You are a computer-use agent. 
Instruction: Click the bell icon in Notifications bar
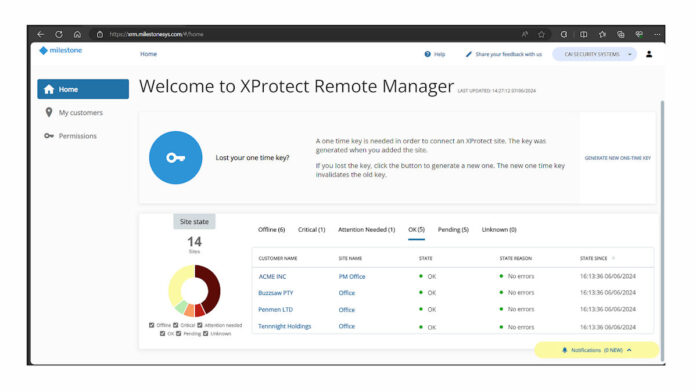[565, 350]
